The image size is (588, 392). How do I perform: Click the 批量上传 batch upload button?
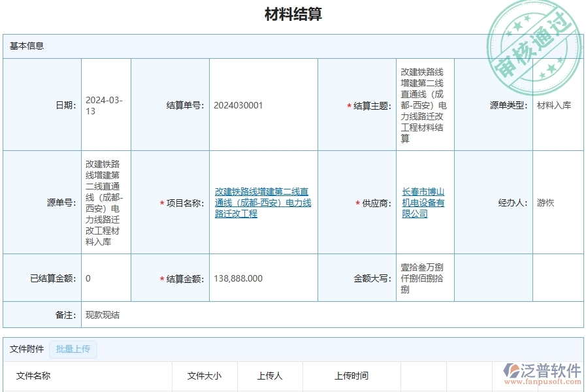click(74, 350)
